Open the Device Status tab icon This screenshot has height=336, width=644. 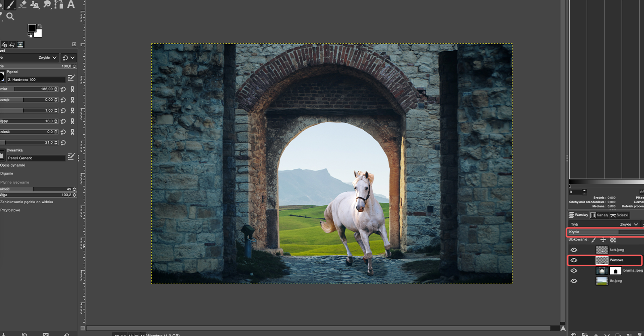(x=4, y=45)
